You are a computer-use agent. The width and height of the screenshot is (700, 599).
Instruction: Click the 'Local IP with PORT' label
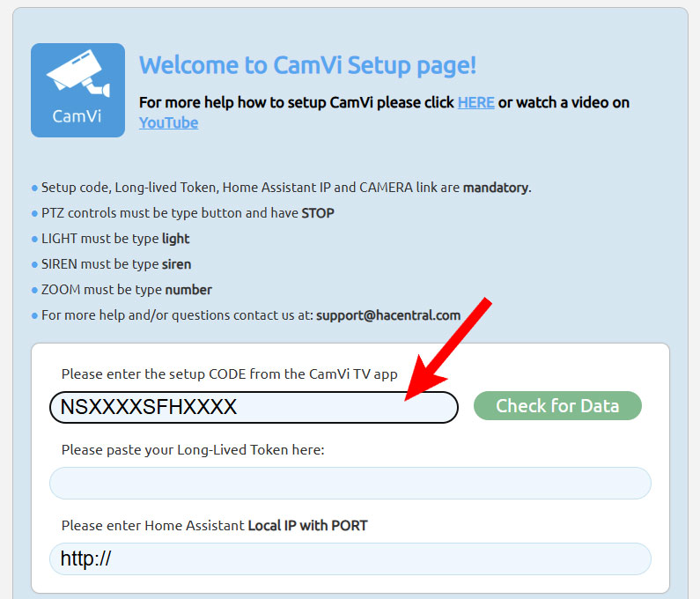coord(307,526)
